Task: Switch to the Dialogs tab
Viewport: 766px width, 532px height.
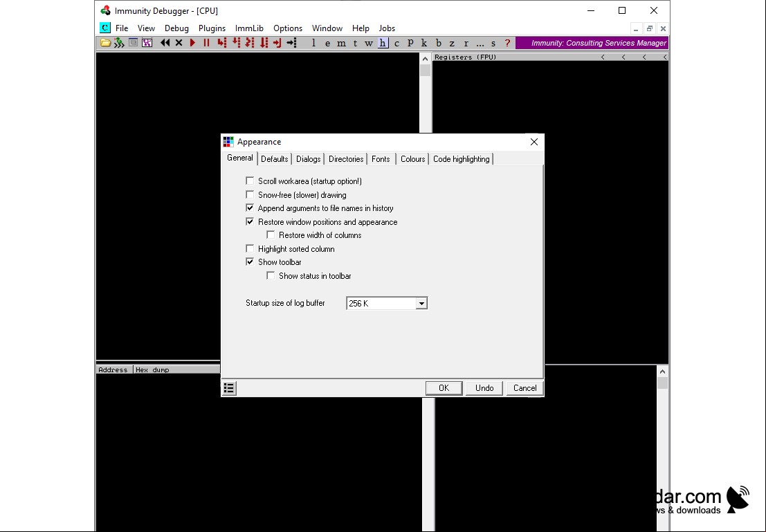Action: tap(308, 158)
